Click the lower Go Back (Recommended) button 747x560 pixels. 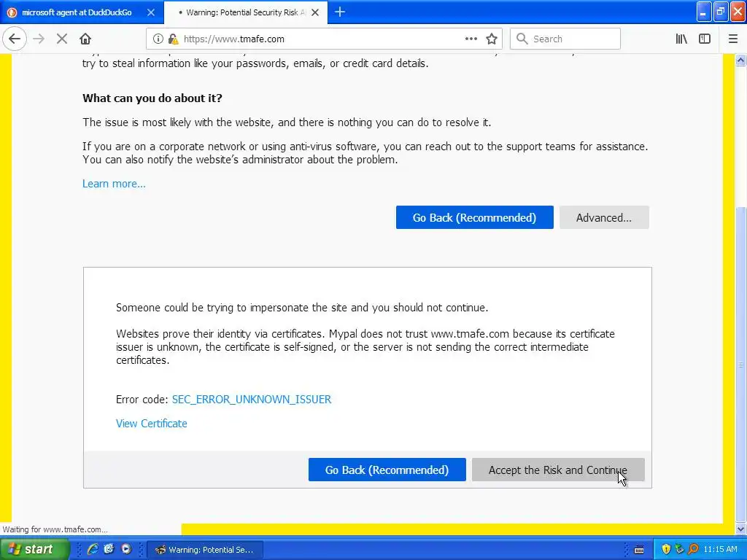tap(387, 470)
